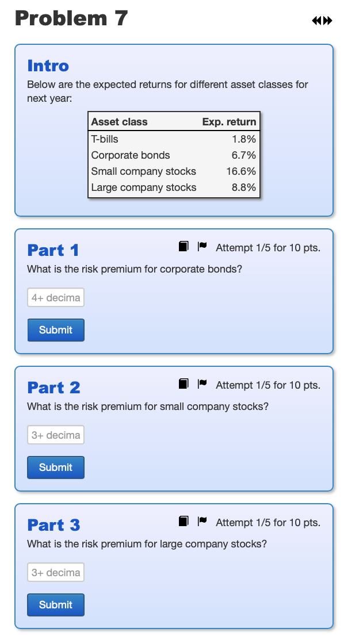344x644 pixels.
Task: Click the previous problem navigation arrow
Action: (x=315, y=20)
